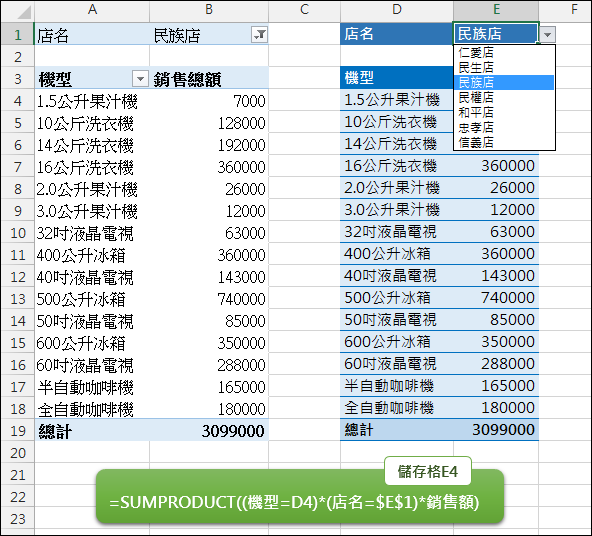Click the 銷售總額 header in B3
592x536 pixels.
(x=209, y=79)
